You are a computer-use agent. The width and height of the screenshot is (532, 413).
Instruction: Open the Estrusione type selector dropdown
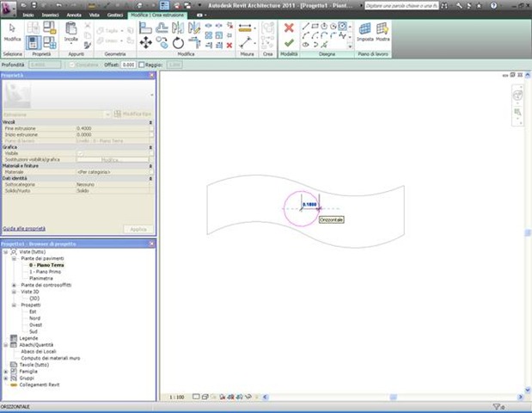click(107, 114)
